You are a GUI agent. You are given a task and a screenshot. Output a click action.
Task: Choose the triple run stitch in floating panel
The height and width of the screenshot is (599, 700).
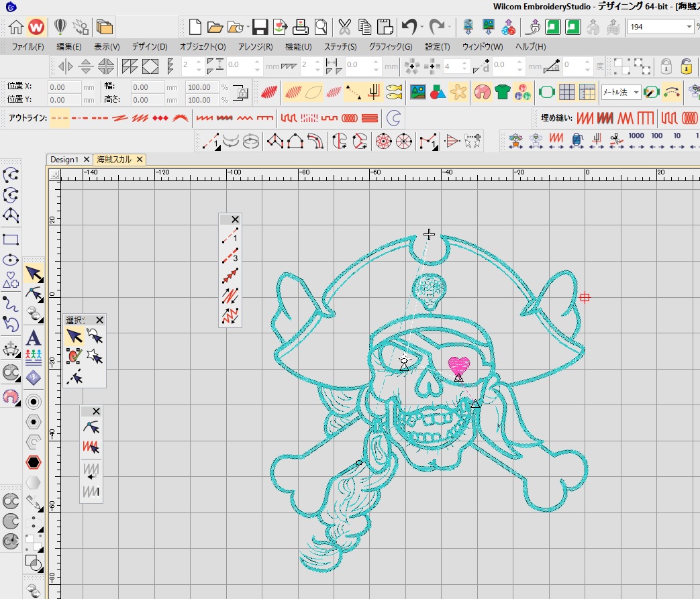point(230,256)
